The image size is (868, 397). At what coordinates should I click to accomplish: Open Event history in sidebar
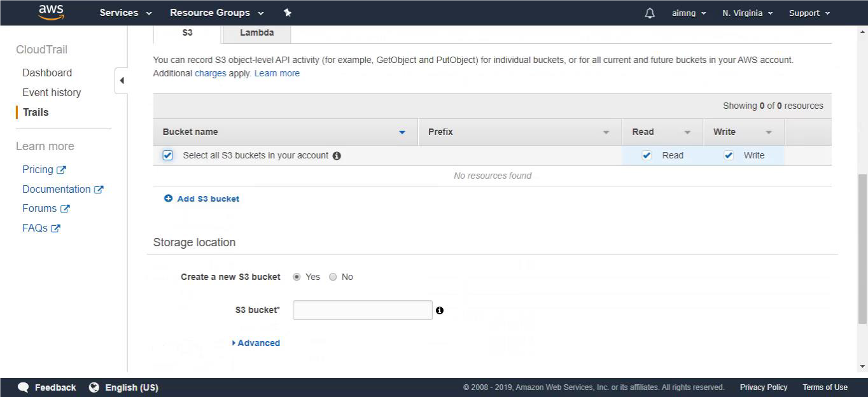pos(52,92)
